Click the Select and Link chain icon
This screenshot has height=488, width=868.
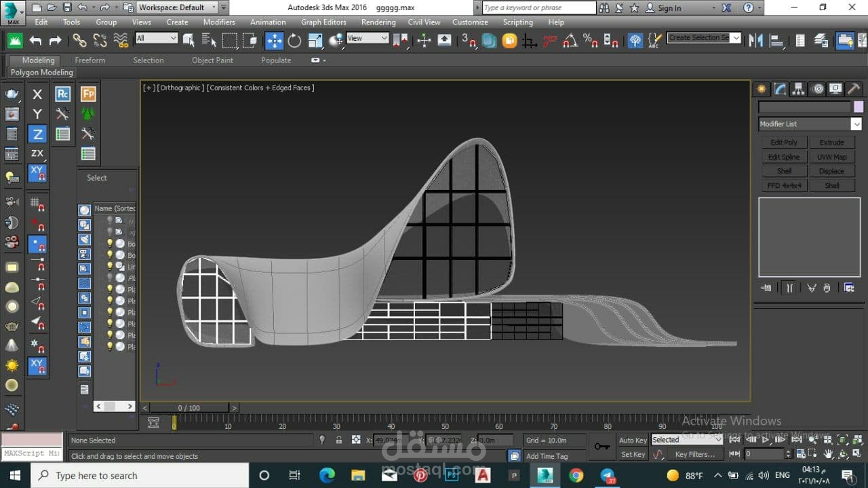point(79,41)
